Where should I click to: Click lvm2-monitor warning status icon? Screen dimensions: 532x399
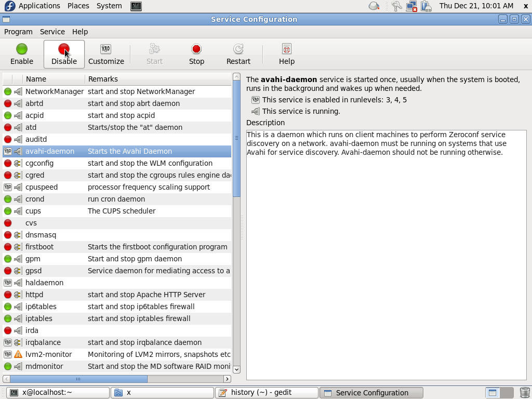18,354
